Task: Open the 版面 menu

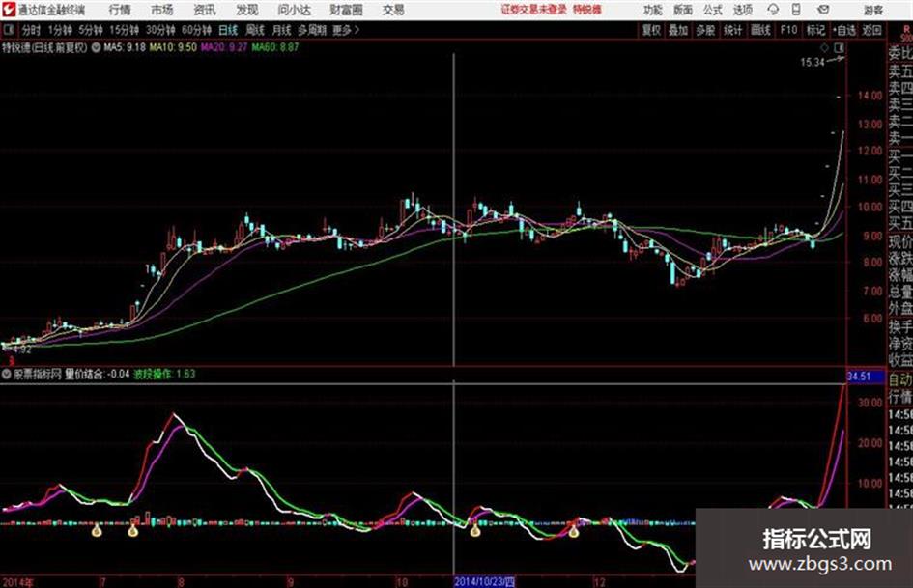Action: click(683, 10)
